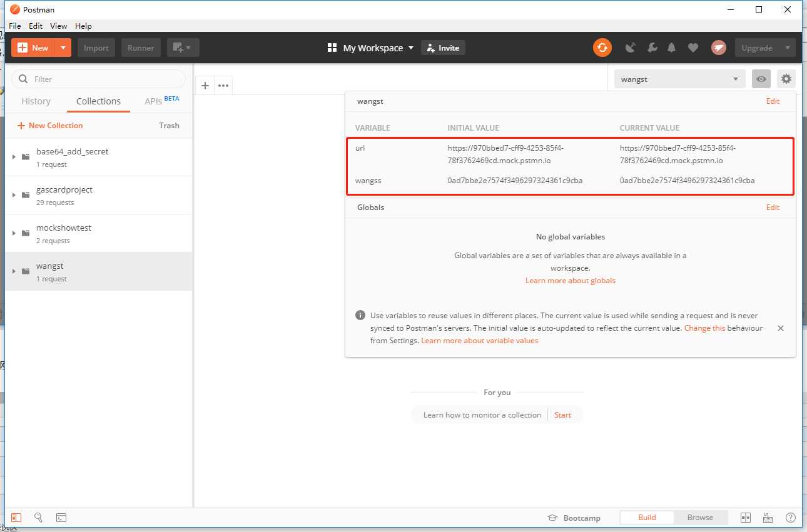Open the tab options ellipsis menu
Screen dimensions: 807x532
point(223,86)
